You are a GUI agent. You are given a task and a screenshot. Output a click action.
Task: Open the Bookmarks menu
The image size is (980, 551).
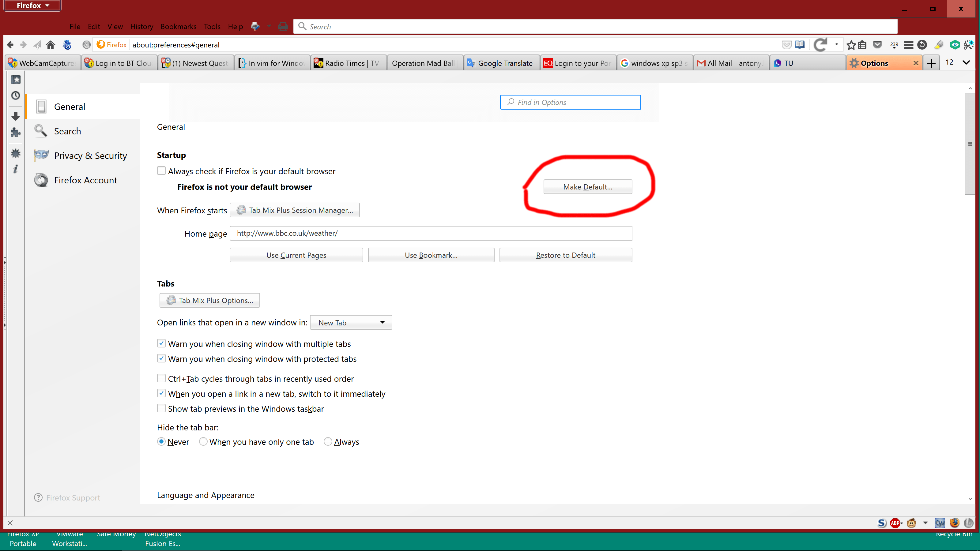179,27
